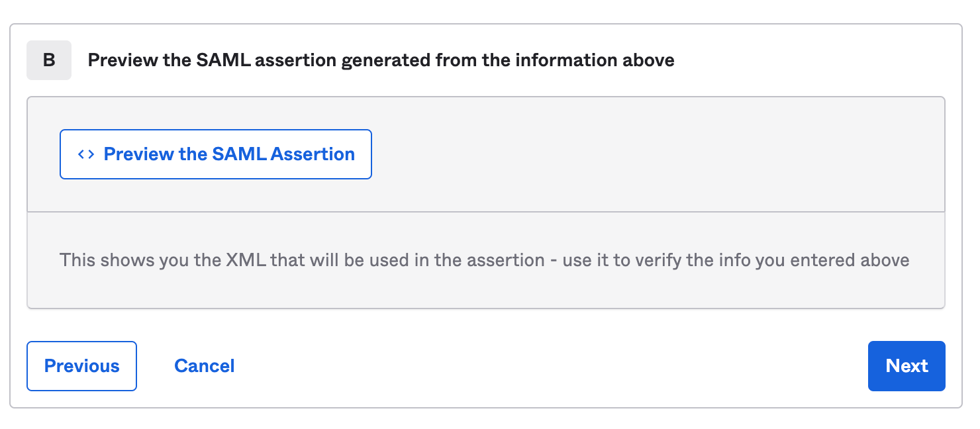The image size is (980, 429).
Task: Open the SAML assertion preview
Action: pos(216,154)
